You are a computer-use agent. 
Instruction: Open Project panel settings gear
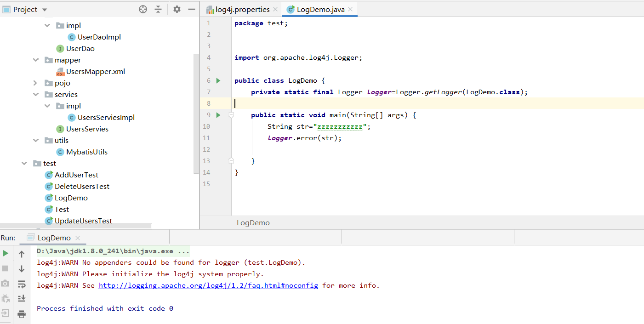(x=177, y=9)
